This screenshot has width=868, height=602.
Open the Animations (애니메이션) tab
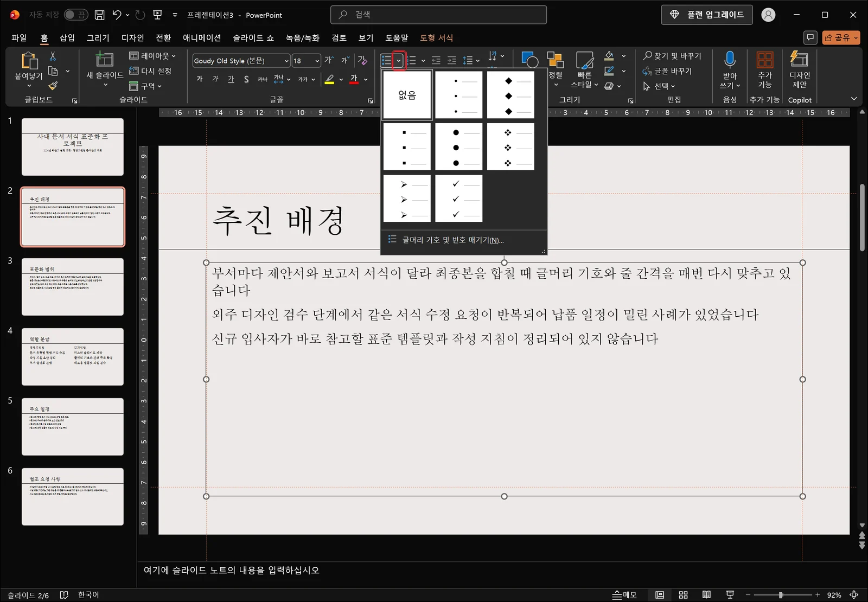[202, 37]
